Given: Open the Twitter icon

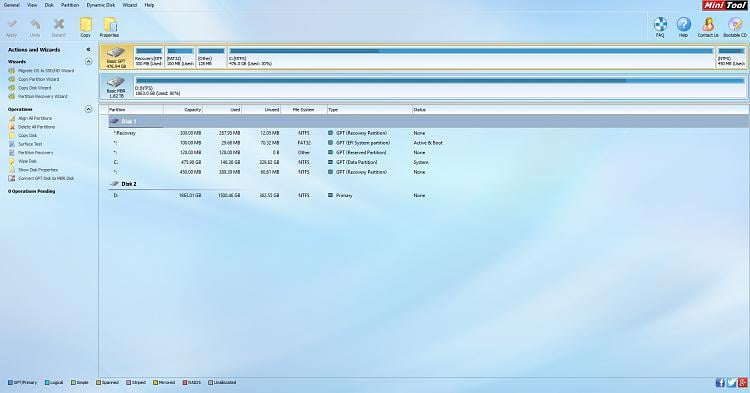Looking at the screenshot, I should click(731, 382).
